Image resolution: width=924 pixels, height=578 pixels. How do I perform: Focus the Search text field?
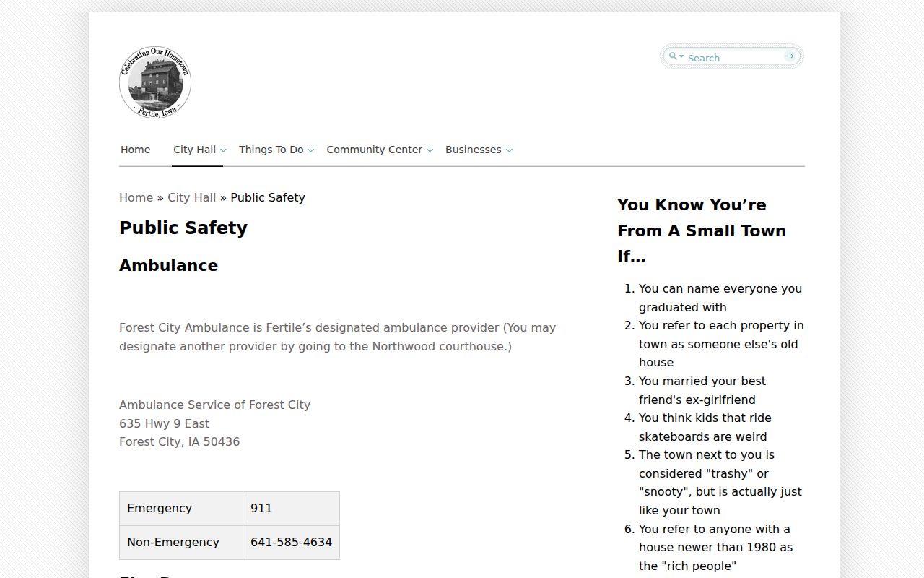tap(733, 57)
